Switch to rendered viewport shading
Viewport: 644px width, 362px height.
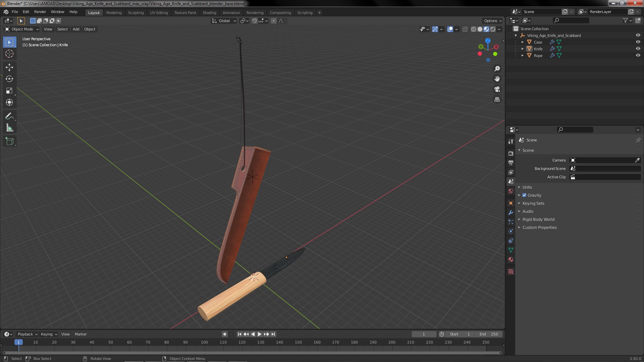(x=493, y=29)
